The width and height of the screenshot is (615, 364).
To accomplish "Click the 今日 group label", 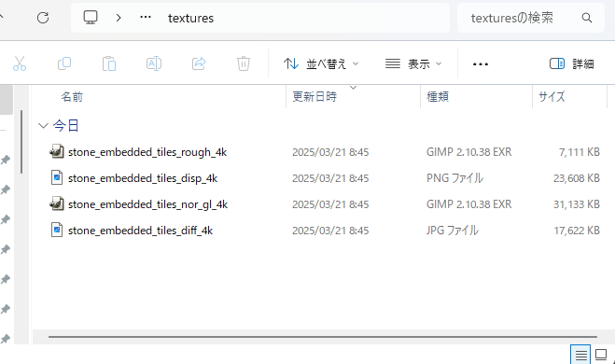I will (66, 125).
